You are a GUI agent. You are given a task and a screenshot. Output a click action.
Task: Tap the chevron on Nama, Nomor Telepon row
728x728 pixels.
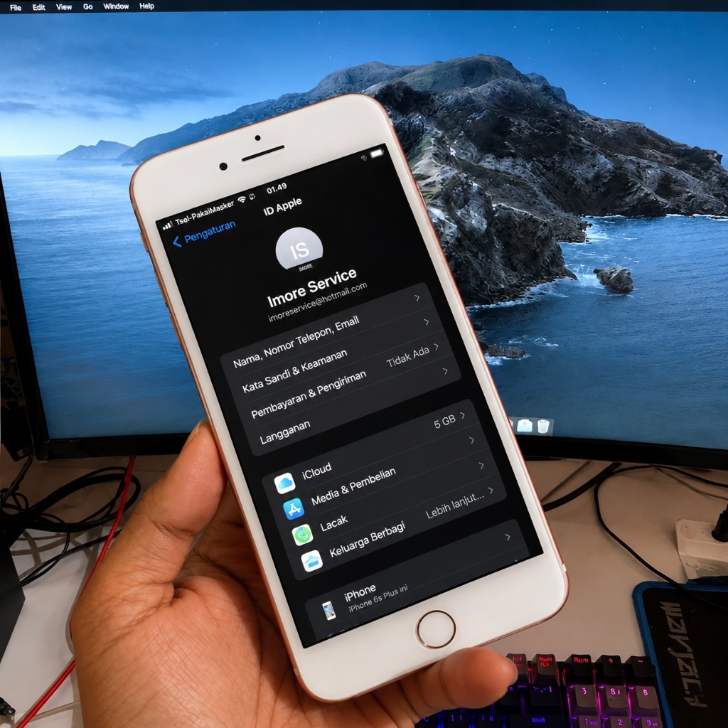(417, 298)
